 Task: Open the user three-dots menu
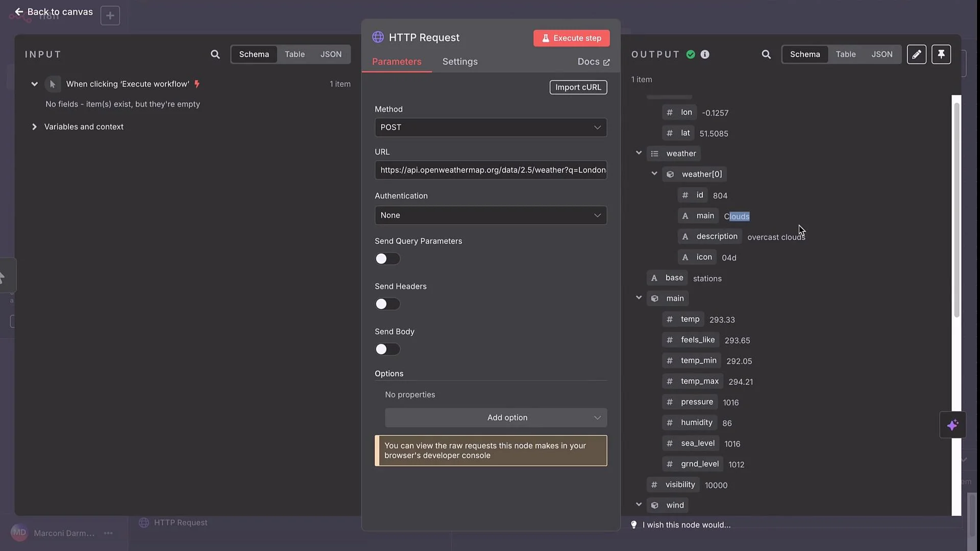pos(108,533)
